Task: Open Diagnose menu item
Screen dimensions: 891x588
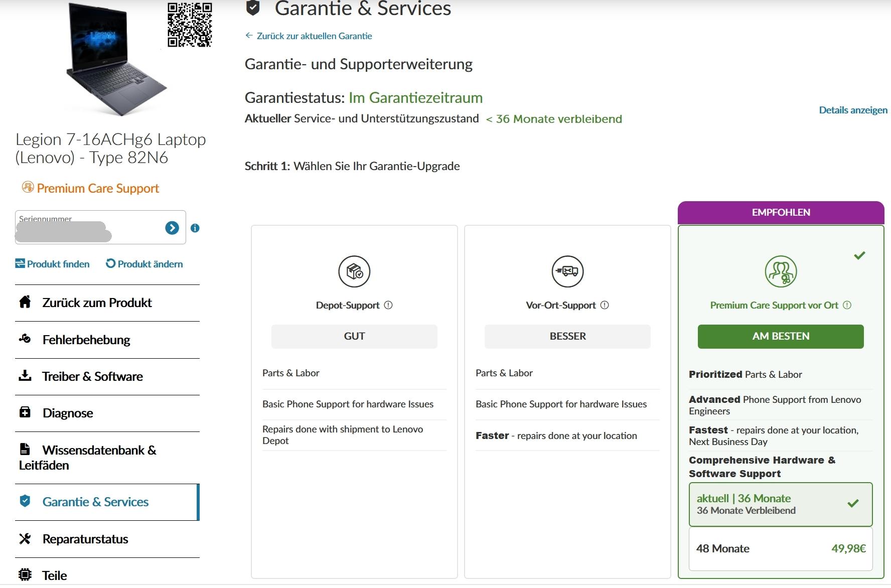Action: click(x=107, y=413)
